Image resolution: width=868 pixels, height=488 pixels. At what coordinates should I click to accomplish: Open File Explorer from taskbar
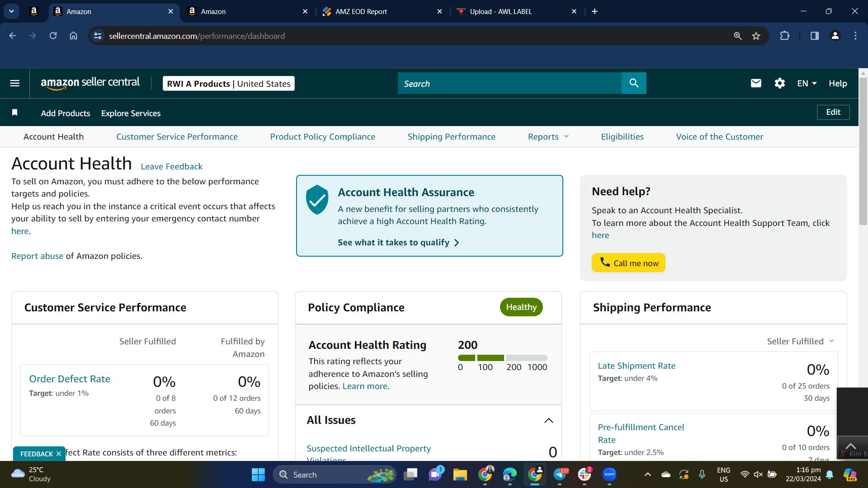(x=460, y=474)
